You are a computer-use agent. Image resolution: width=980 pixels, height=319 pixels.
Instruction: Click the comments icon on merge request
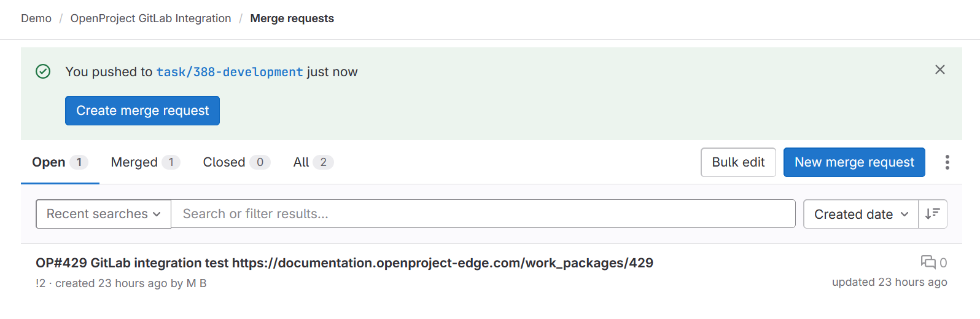928,262
